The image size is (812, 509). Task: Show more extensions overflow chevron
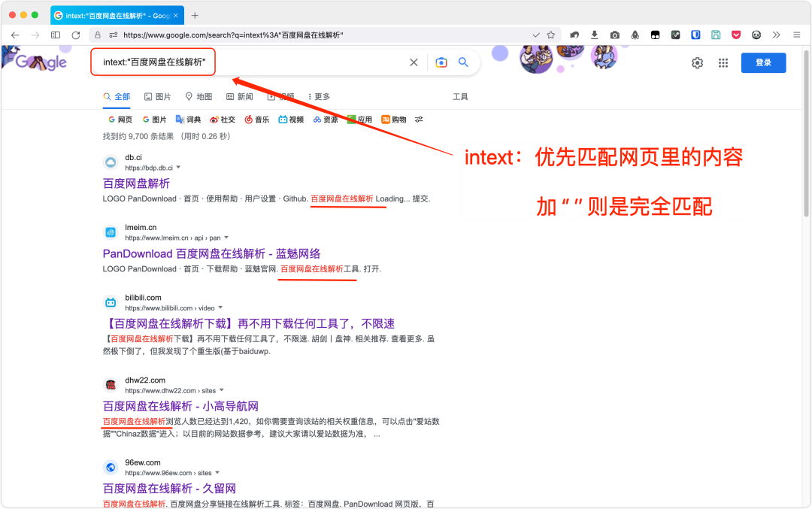coord(776,35)
